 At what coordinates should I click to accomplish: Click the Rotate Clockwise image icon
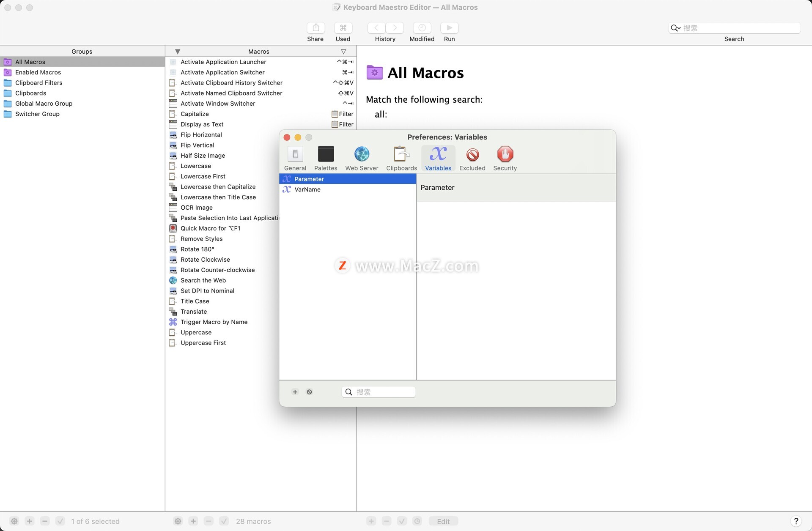pos(173,260)
